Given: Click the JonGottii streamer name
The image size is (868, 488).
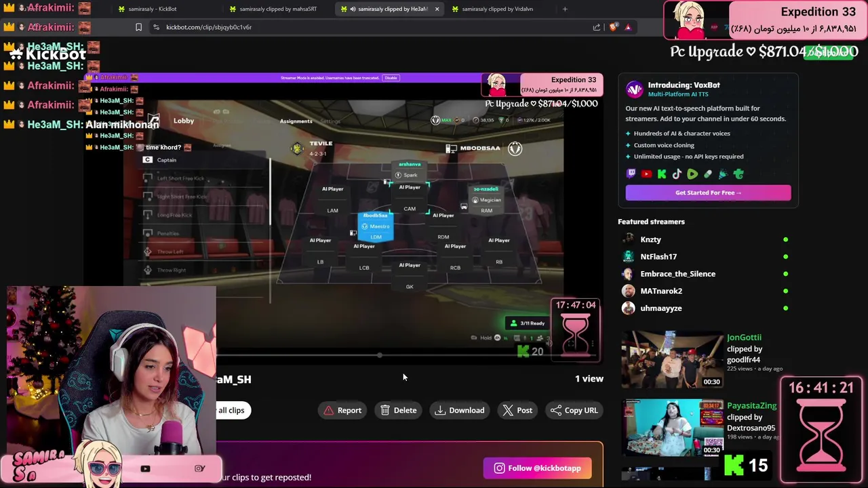Looking at the screenshot, I should tap(744, 338).
